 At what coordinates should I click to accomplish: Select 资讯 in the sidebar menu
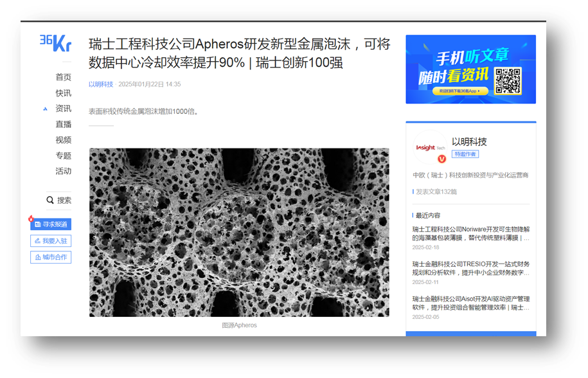tap(64, 109)
